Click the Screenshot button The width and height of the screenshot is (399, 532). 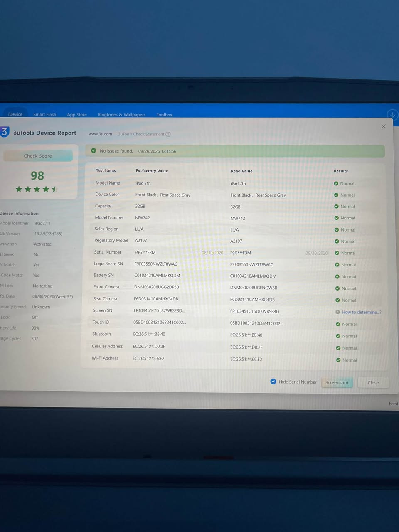point(337,382)
